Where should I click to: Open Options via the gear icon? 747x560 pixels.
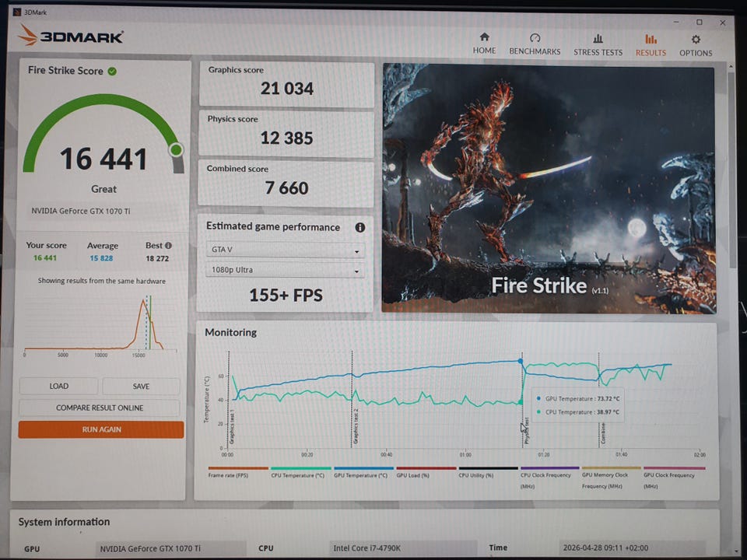(x=696, y=39)
